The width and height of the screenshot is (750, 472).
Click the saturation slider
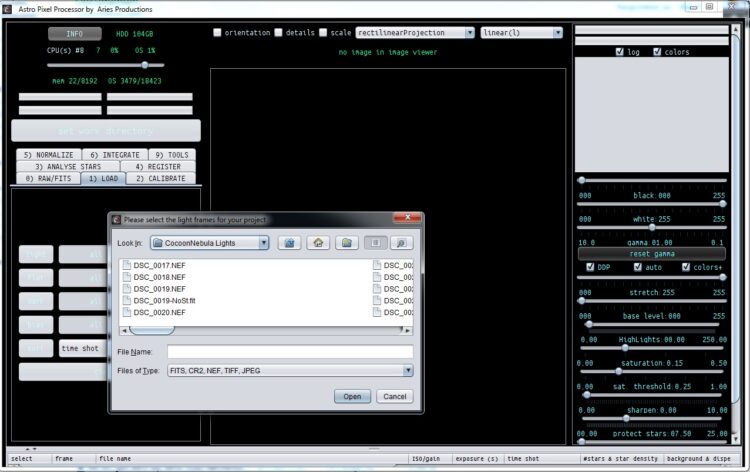pyautogui.click(x=652, y=348)
